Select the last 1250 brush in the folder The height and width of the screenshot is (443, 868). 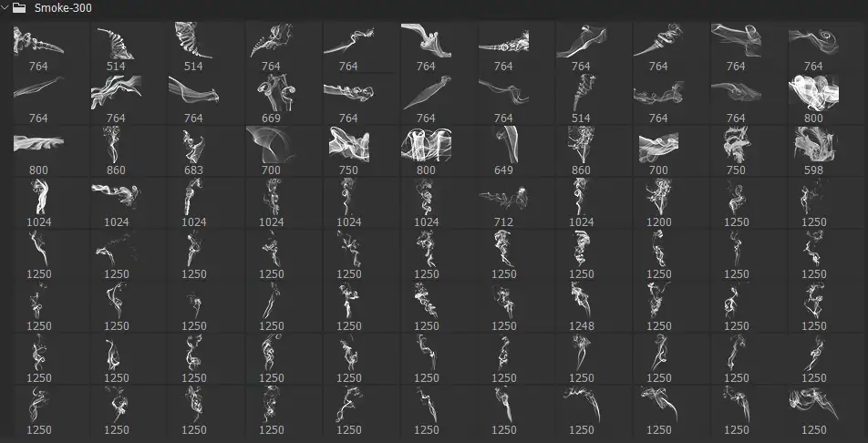coord(813,410)
